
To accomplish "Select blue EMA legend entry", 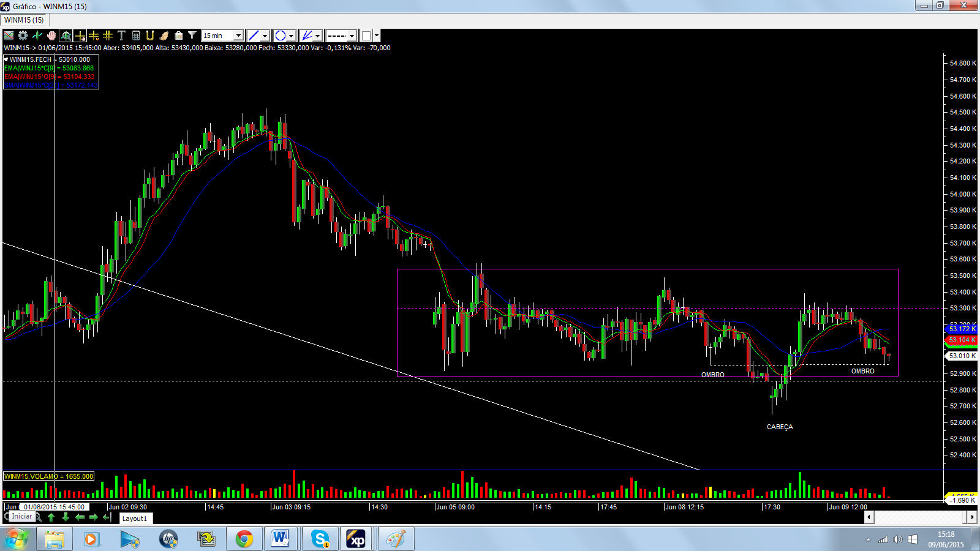I will pyautogui.click(x=50, y=85).
